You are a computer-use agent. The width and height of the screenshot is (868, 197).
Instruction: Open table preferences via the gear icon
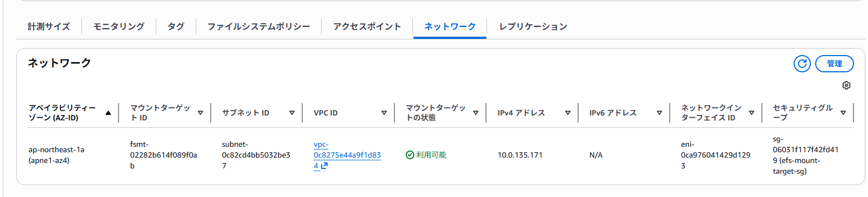pyautogui.click(x=846, y=85)
